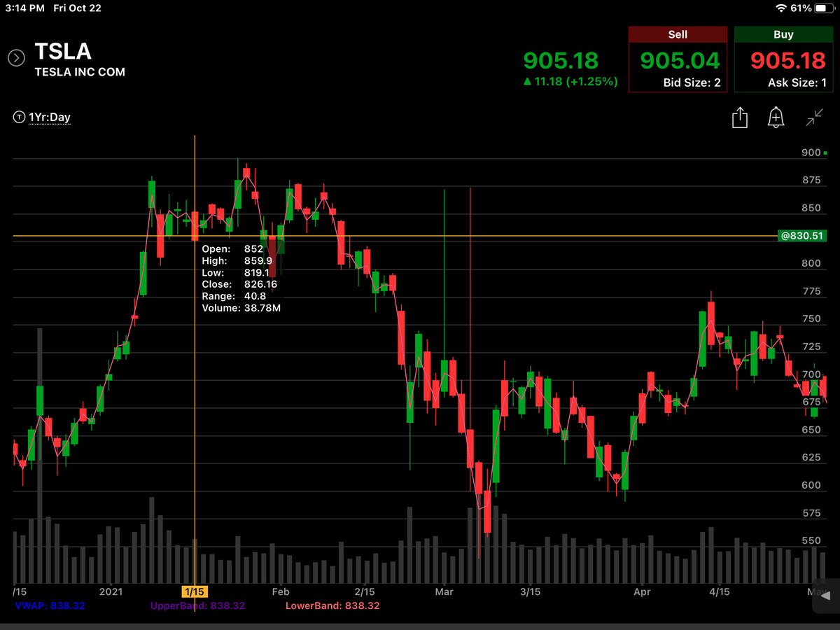Select the 1/15 date marker on axis
Image resolution: width=840 pixels, height=630 pixels.
coord(194,591)
